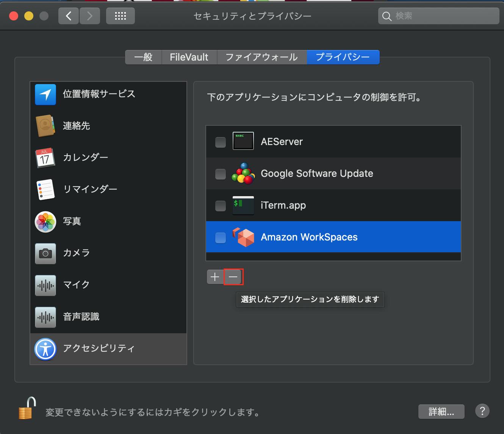504x434 pixels.
Task: Select the iTerm.app name text
Action: point(283,205)
